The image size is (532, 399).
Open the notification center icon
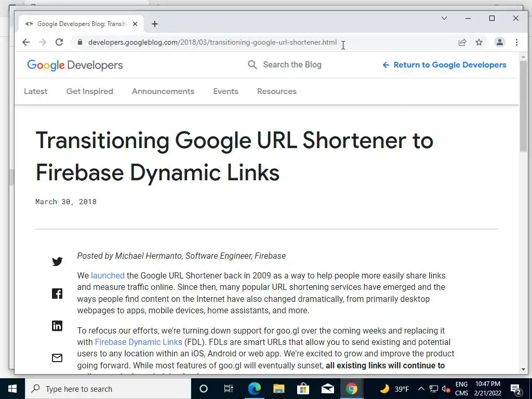(516, 389)
